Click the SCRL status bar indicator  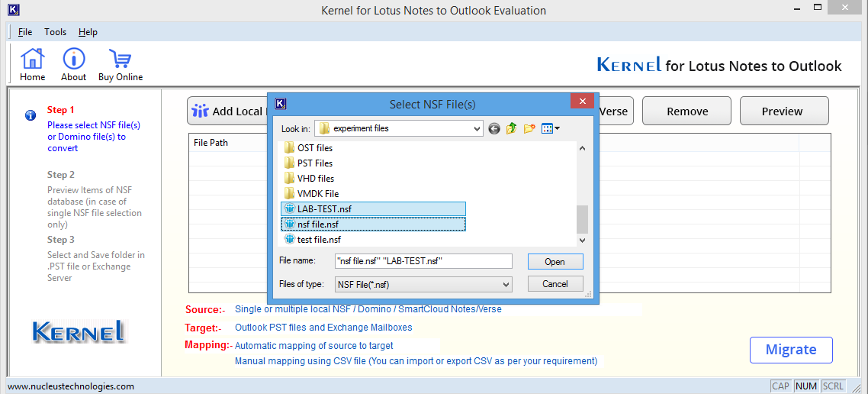click(x=833, y=386)
